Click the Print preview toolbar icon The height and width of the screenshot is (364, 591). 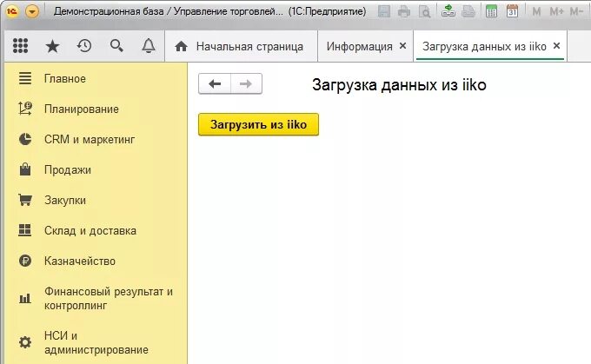[x=424, y=11]
